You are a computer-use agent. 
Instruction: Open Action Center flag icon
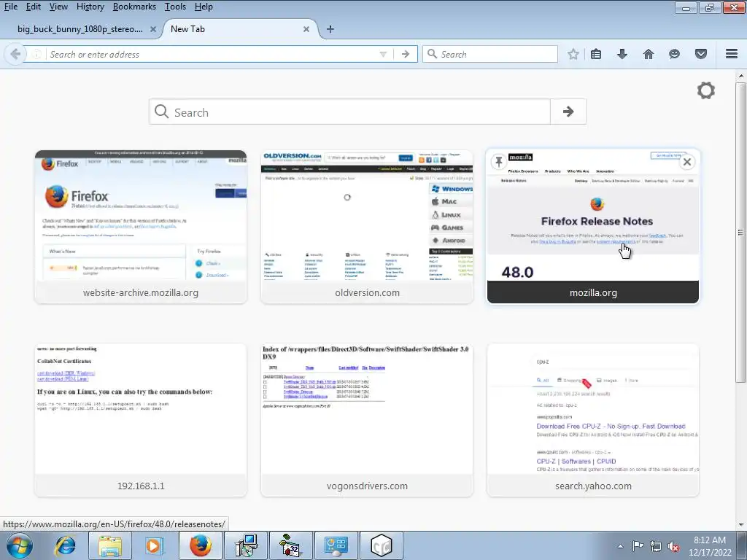pos(638,545)
